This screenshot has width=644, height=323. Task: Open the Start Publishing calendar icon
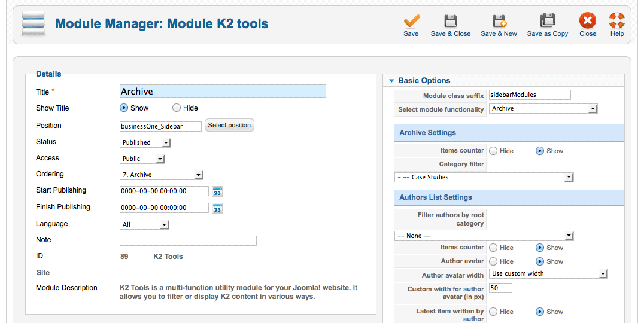pos(217,191)
